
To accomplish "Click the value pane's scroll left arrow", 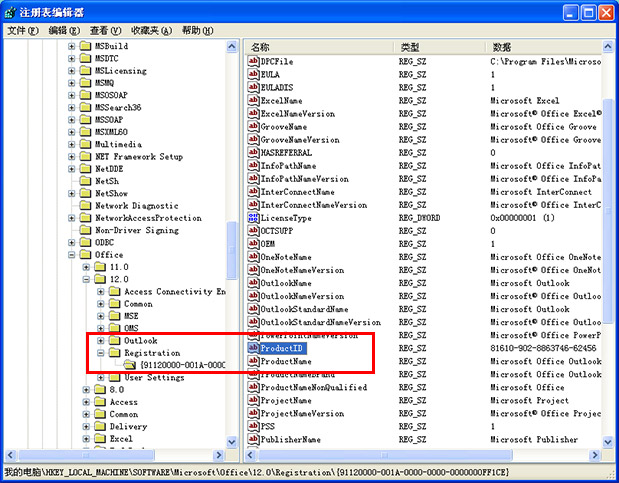I will tap(250, 455).
